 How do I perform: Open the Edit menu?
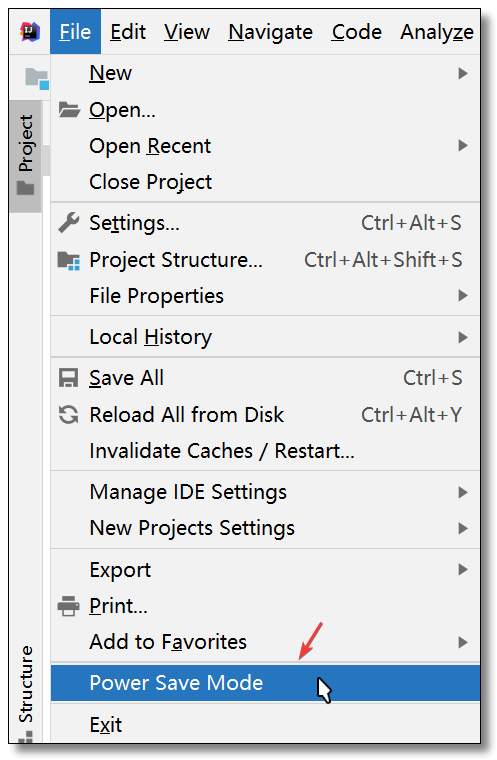click(128, 32)
